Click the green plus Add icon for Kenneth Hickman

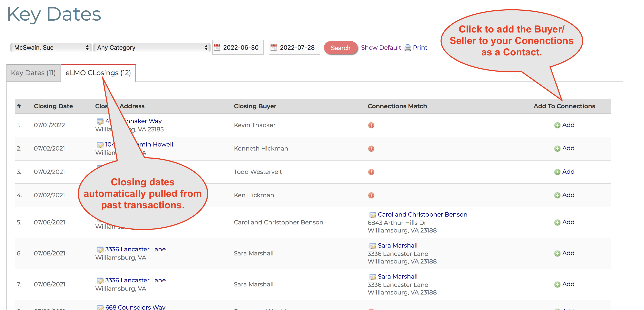(557, 148)
